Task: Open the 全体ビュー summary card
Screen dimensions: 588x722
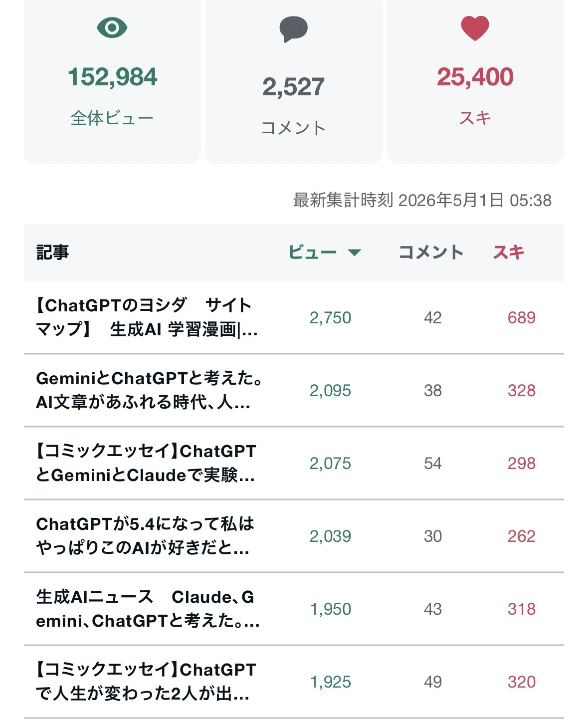Action: click(x=112, y=82)
